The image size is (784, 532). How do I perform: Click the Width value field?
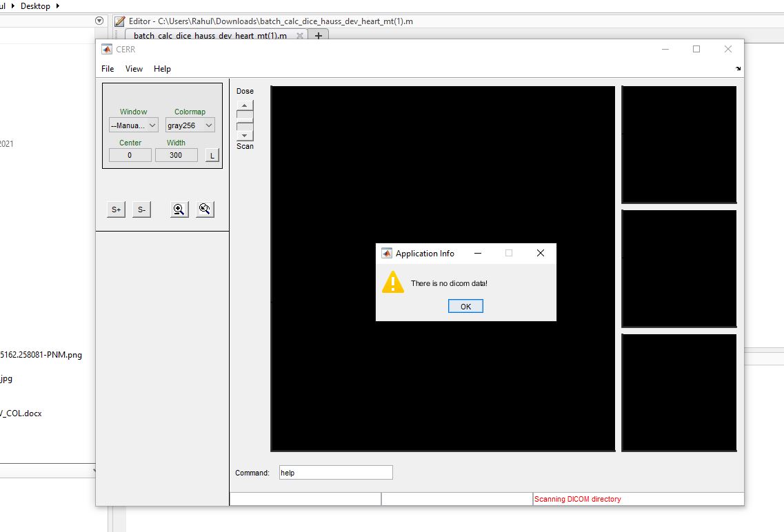coord(176,155)
